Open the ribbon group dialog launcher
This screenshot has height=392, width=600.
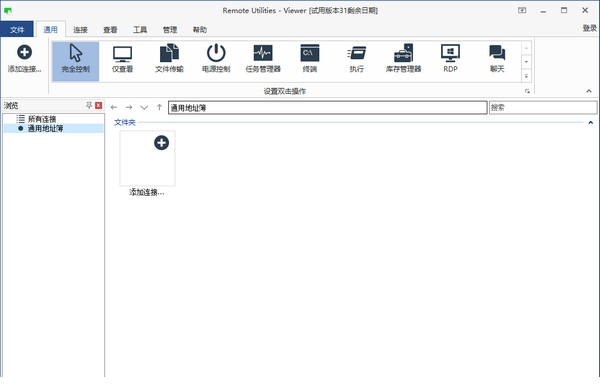pos(527,91)
